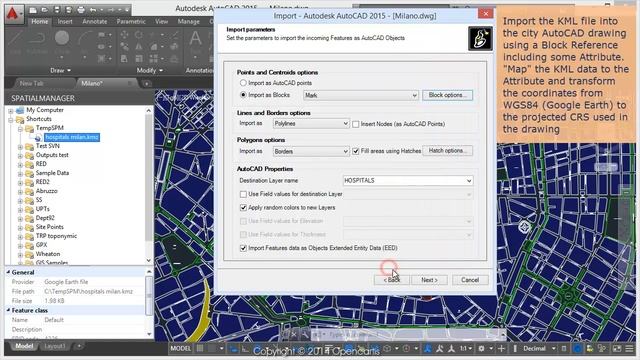Click the Open file icon in quick access toolbar
This screenshot has height=360, width=640.
(x=44, y=10)
